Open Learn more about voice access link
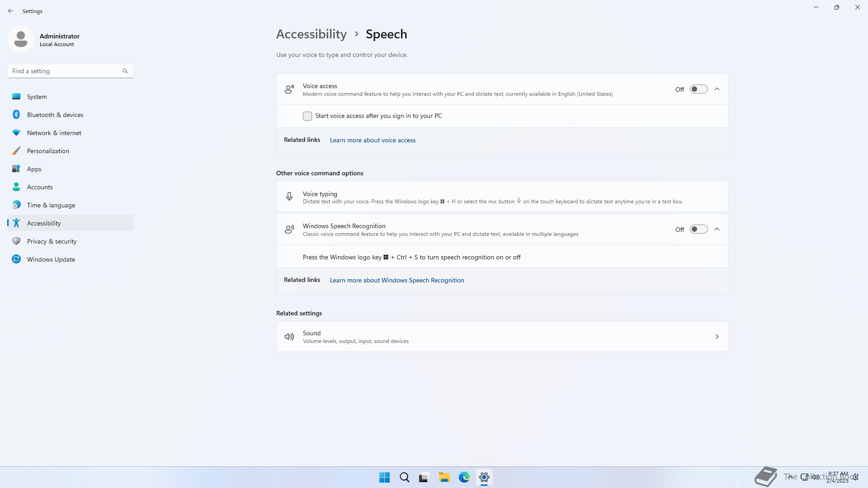 pos(373,140)
